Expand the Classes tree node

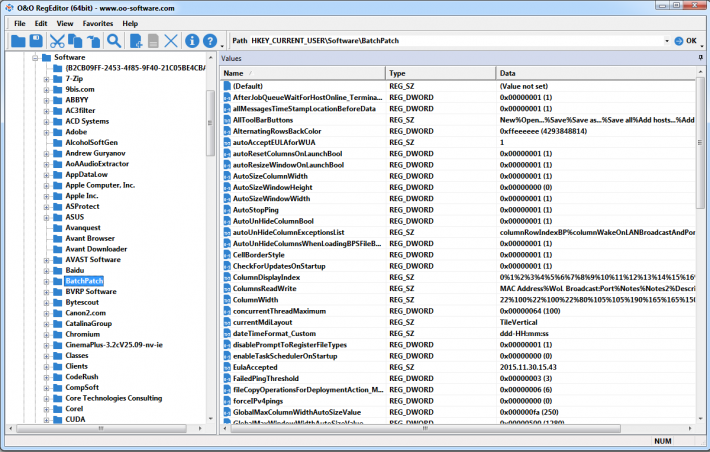(46, 356)
